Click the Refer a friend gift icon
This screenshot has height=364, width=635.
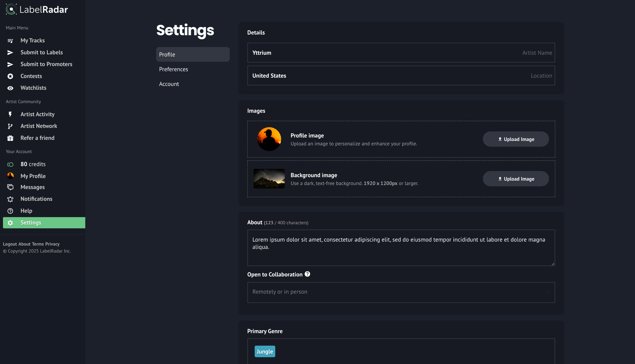[x=10, y=138]
